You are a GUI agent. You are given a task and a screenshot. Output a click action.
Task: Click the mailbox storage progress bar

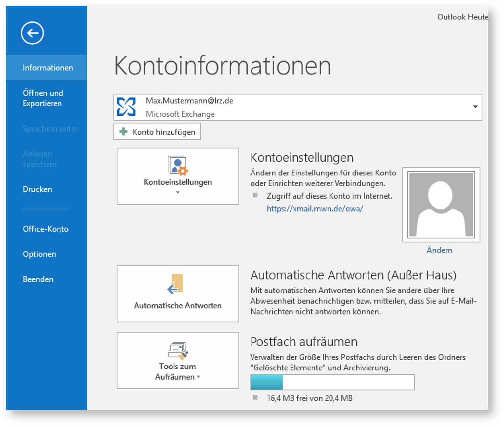332,382
